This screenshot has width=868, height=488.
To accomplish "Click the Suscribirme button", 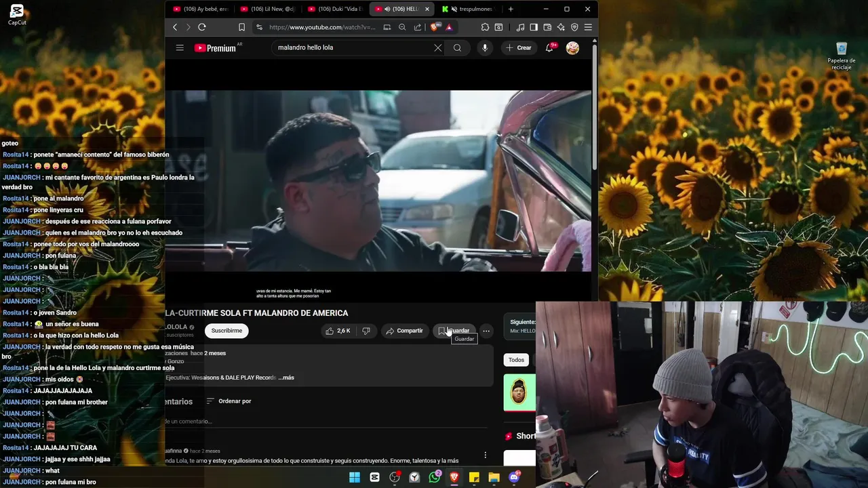I will coord(226,331).
